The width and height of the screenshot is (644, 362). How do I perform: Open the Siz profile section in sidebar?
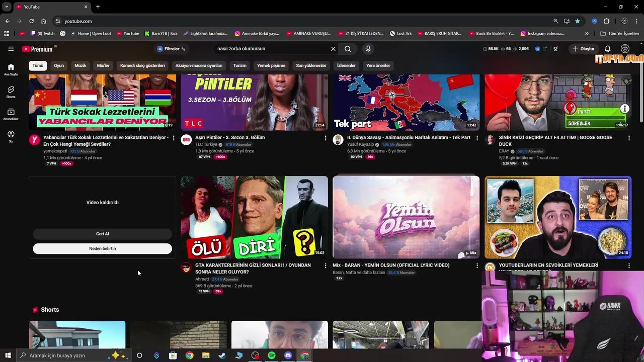pyautogui.click(x=11, y=136)
